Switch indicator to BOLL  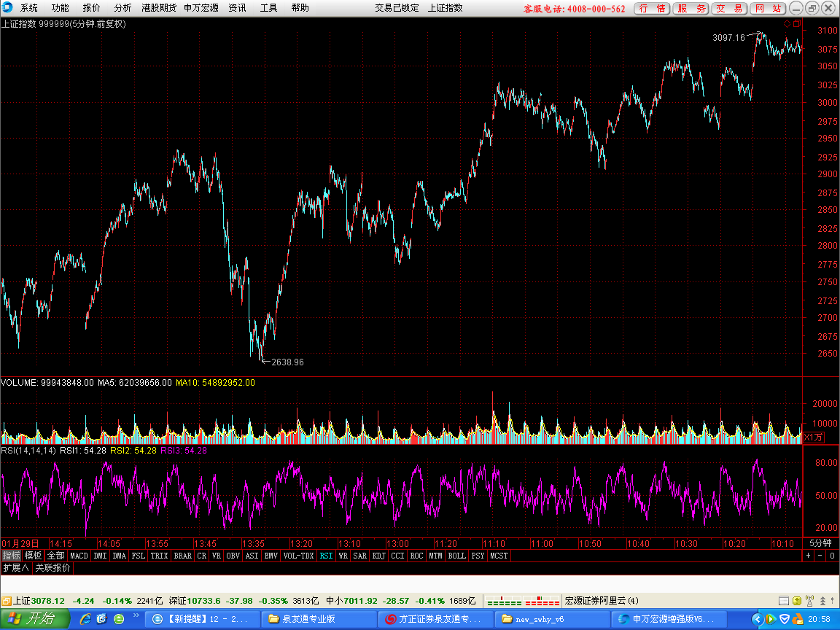click(x=456, y=556)
